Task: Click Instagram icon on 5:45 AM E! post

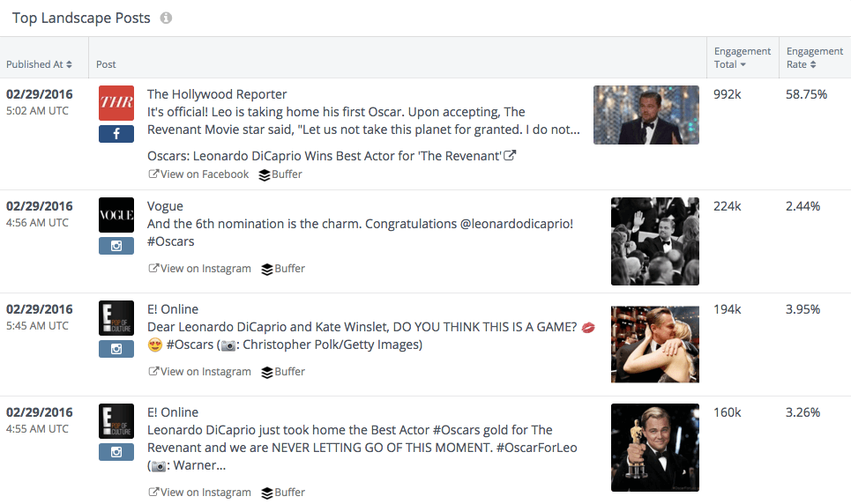Action: [x=116, y=349]
